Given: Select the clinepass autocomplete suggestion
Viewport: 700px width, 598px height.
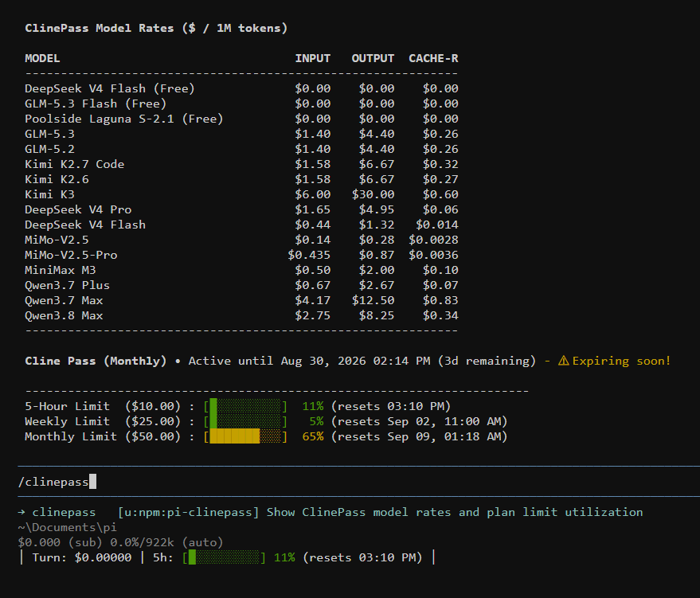Looking at the screenshot, I should pos(330,512).
